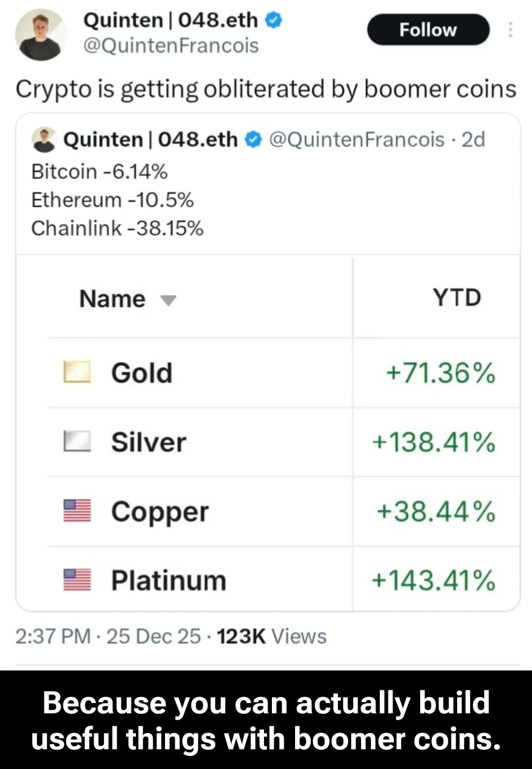Select the Platinum row name
Screen dimensions: 532x769
point(168,580)
